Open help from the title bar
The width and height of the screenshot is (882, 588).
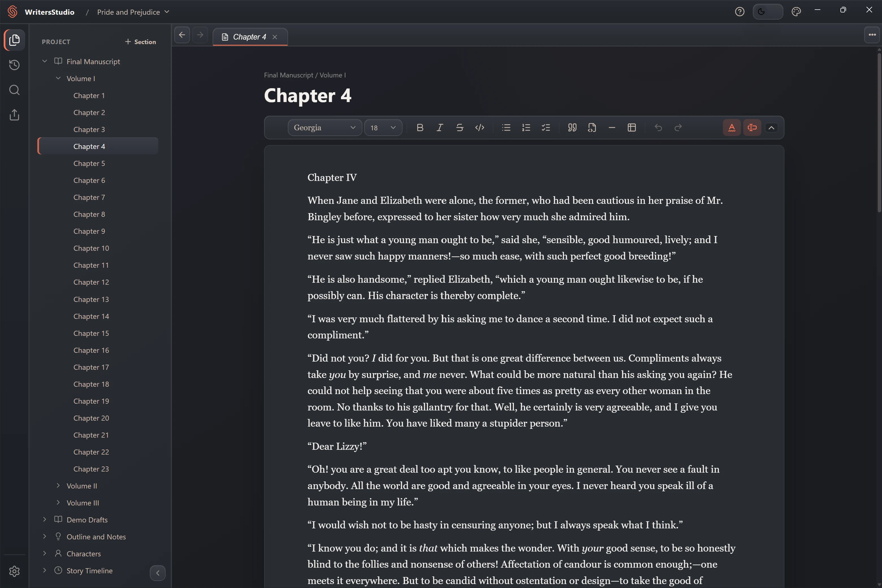pyautogui.click(x=740, y=12)
